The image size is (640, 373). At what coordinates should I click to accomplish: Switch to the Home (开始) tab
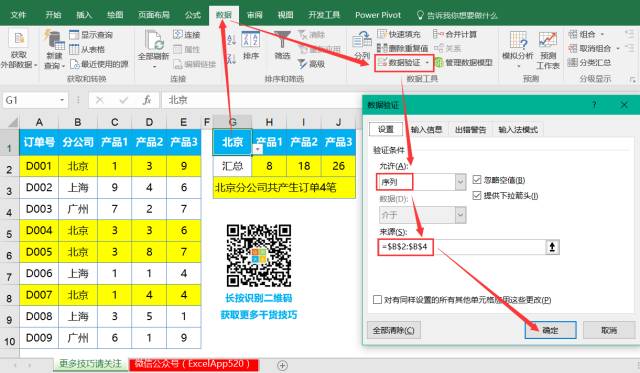click(x=53, y=15)
